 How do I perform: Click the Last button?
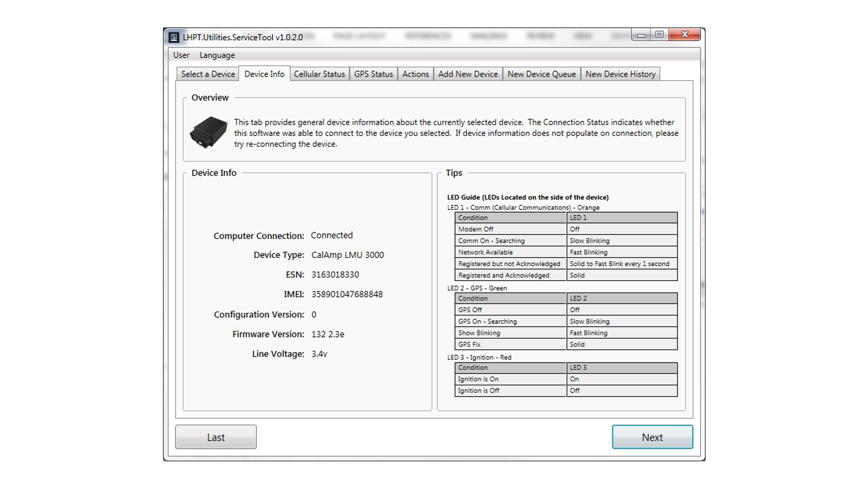coord(216,437)
